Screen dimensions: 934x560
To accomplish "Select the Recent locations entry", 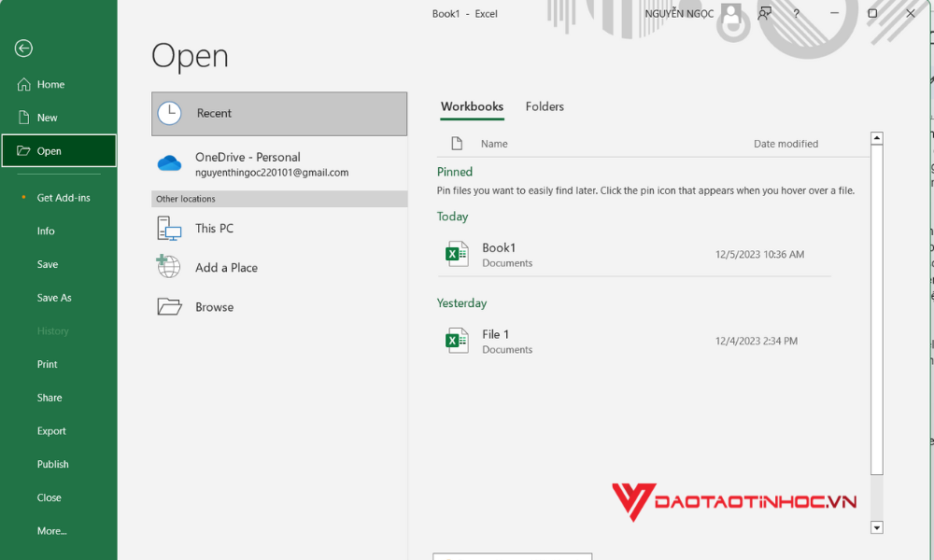I will [x=279, y=114].
